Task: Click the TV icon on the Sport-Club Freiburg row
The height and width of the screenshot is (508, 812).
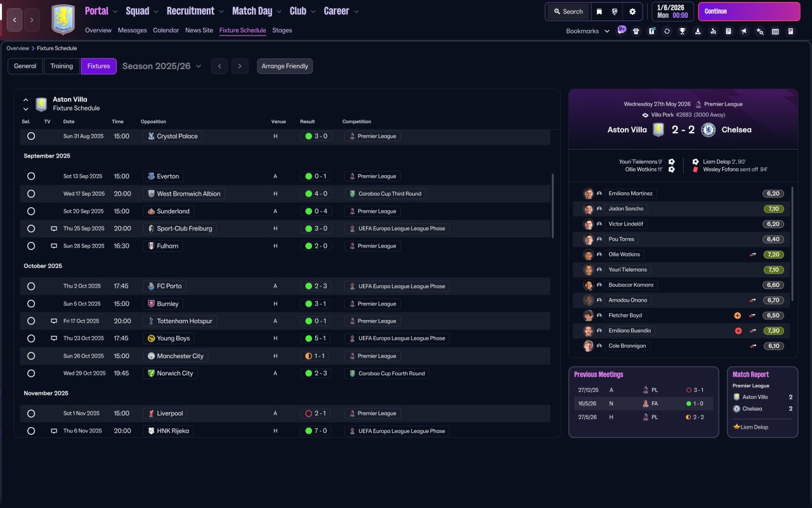Action: (54, 229)
